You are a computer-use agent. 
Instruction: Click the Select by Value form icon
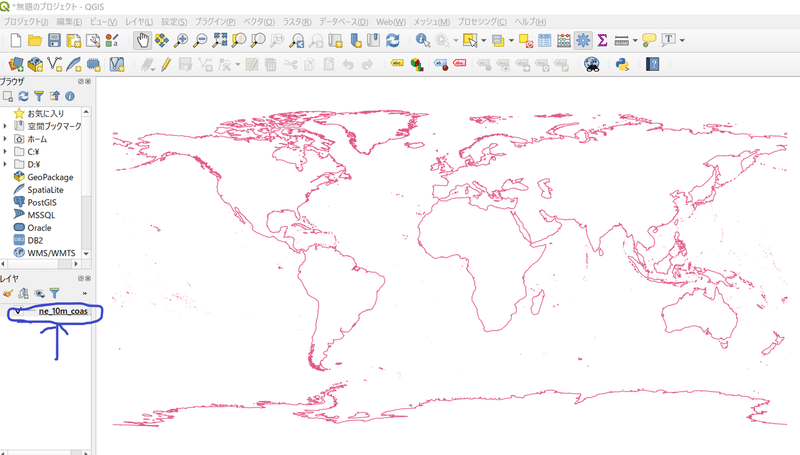point(498,40)
